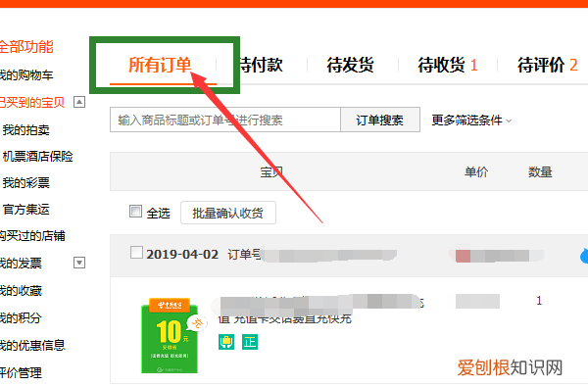This screenshot has width=588, height=386.
Task: Open the 10元 recharge card product thumbnail
Action: point(170,335)
